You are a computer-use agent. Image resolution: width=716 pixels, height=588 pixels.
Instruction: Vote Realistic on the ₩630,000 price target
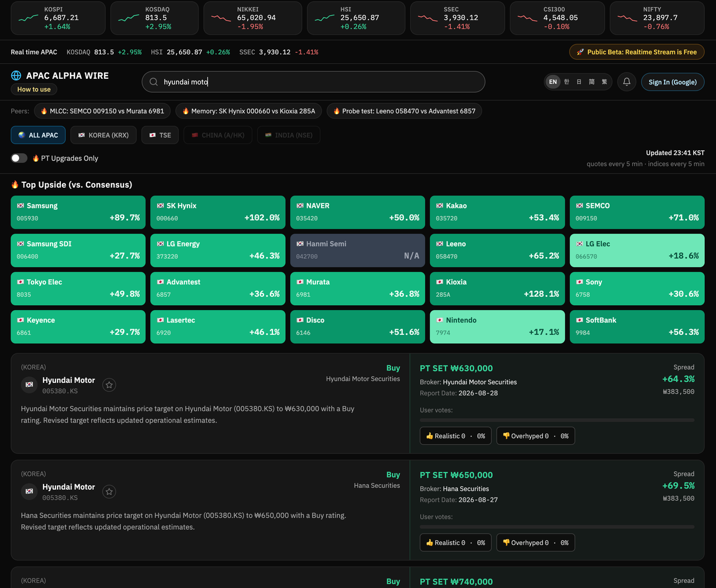[x=456, y=436]
